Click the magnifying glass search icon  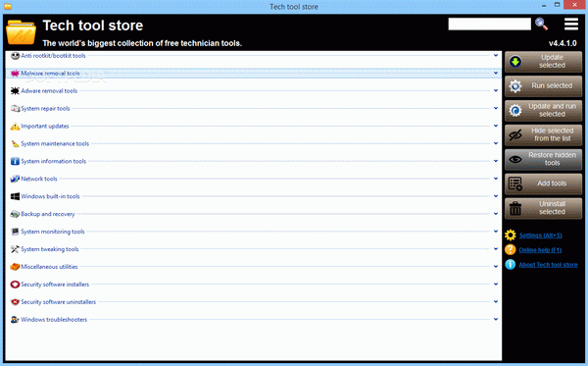tap(541, 24)
